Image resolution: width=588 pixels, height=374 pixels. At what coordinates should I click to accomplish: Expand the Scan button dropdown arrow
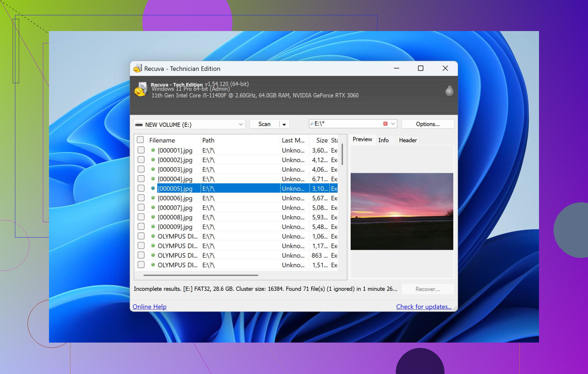coord(284,124)
